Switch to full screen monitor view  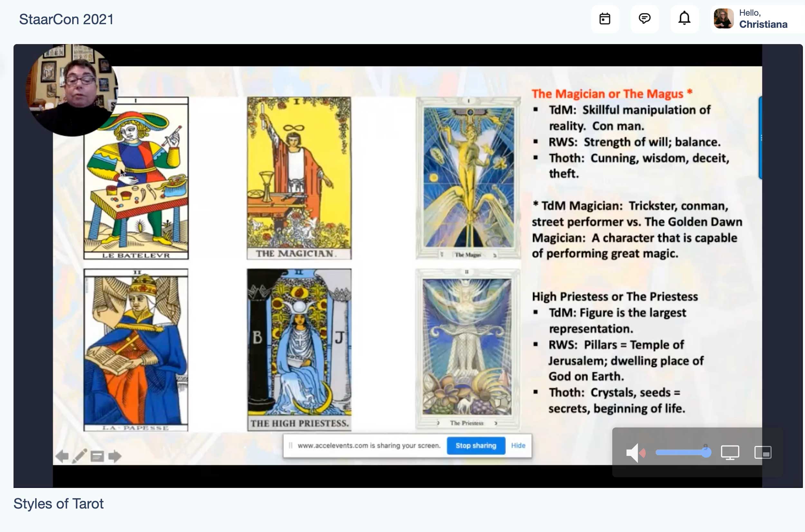click(x=730, y=452)
